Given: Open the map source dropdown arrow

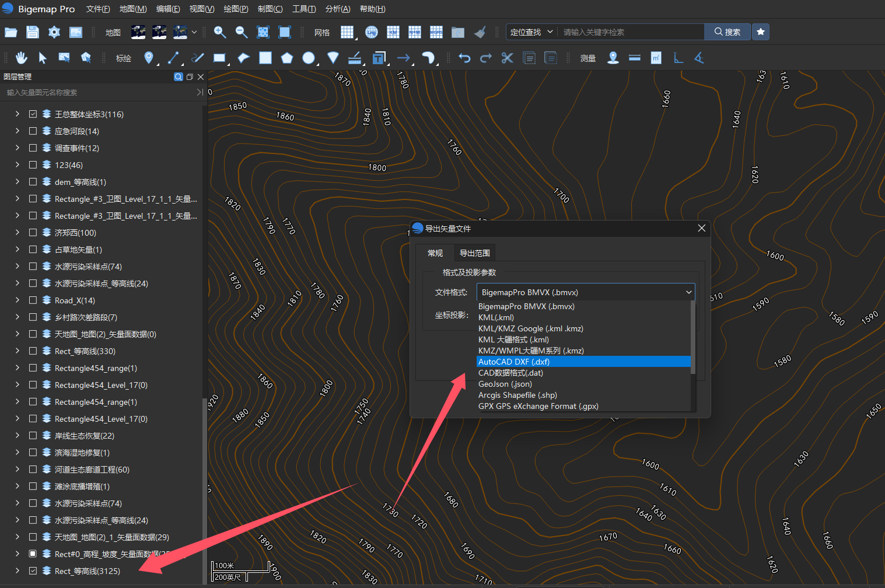Looking at the screenshot, I should coord(194,32).
